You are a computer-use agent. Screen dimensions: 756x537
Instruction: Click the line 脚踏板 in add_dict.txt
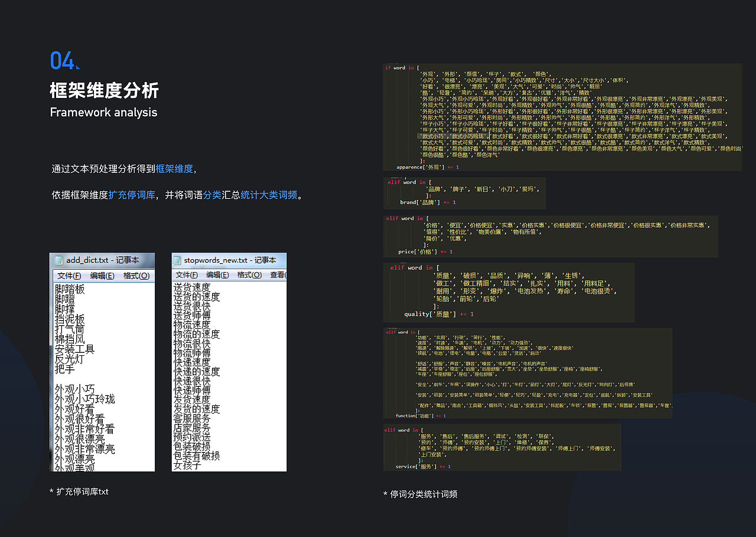[x=70, y=289]
